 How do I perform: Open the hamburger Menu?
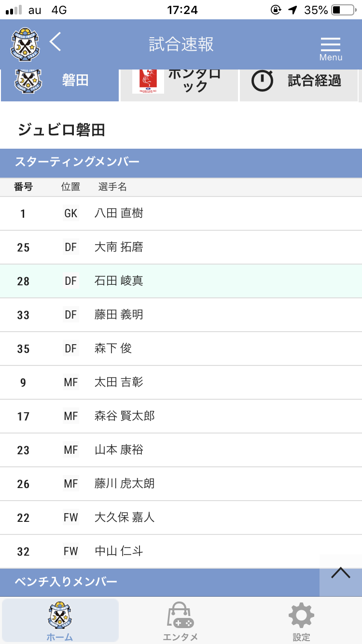(x=331, y=48)
